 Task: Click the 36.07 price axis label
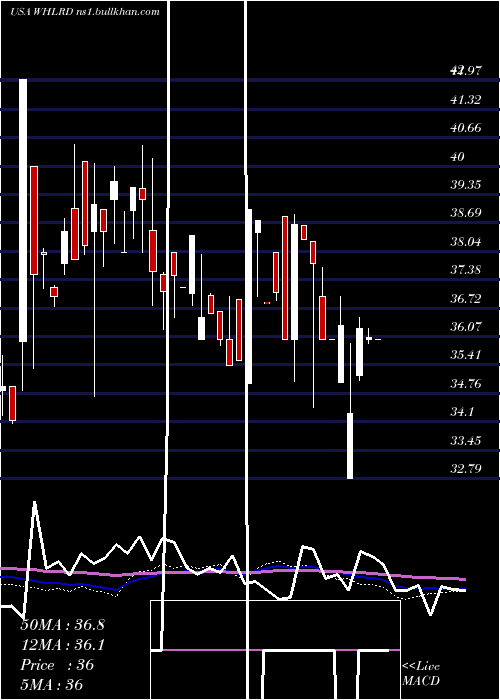(x=466, y=326)
